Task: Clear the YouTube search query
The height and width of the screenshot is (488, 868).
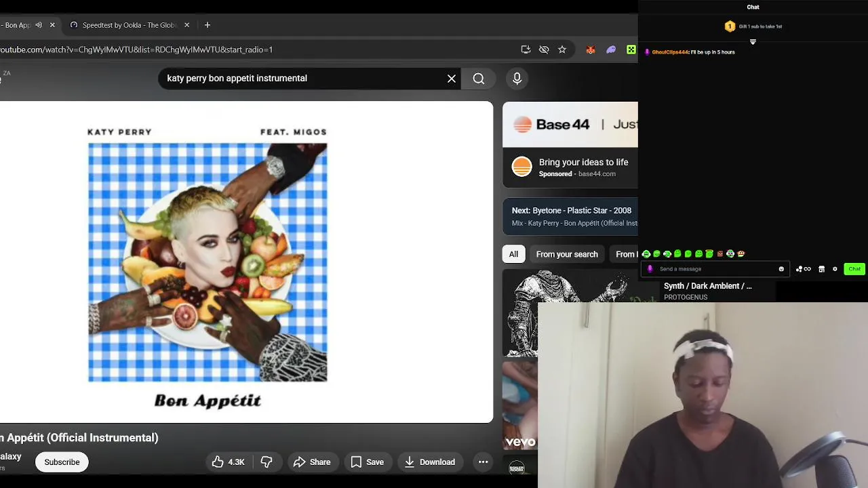Action: point(452,79)
